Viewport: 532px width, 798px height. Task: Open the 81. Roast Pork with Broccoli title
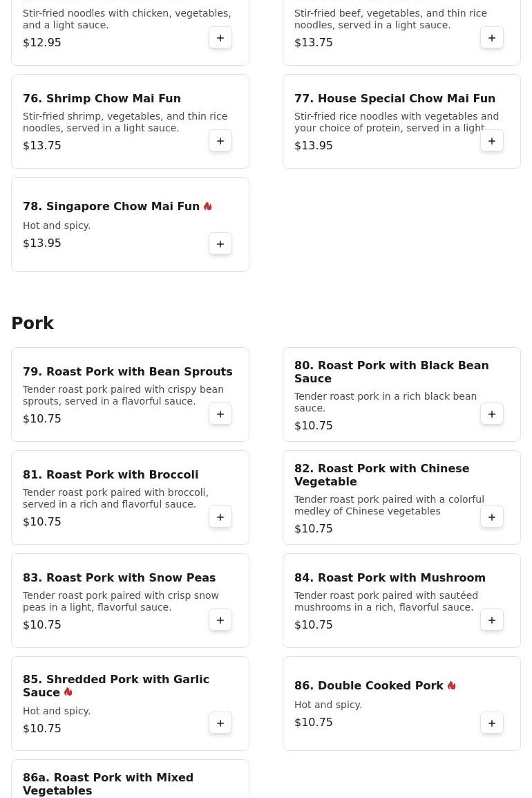click(111, 474)
